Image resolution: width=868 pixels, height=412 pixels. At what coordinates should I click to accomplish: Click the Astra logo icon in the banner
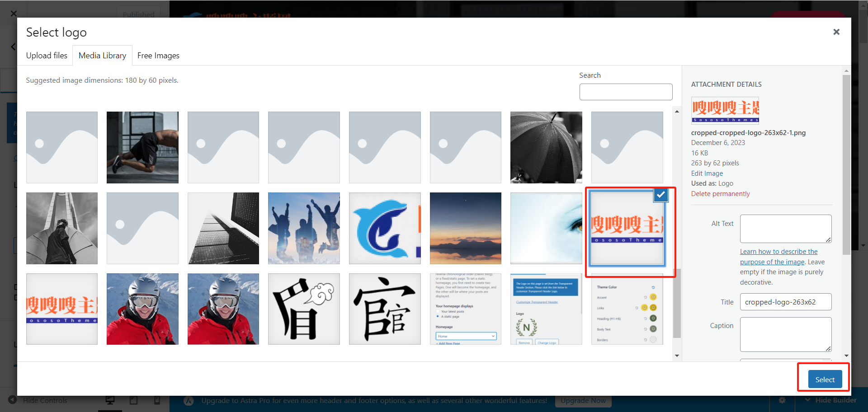189,401
